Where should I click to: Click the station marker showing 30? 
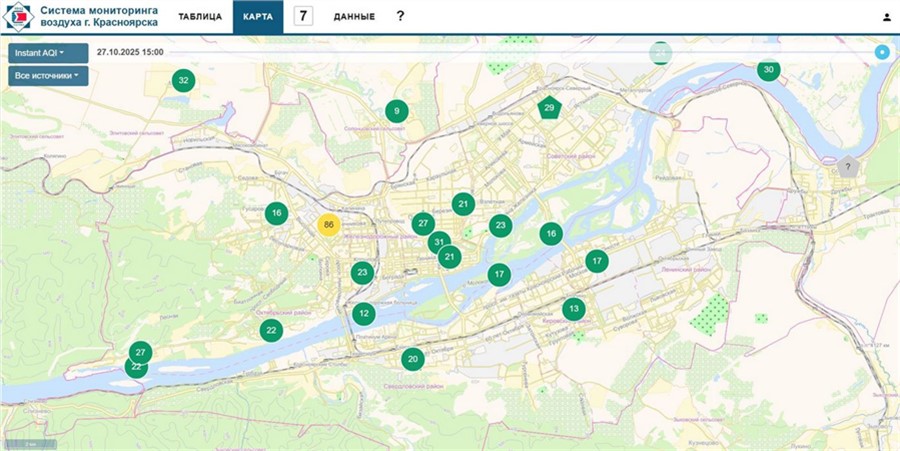pyautogui.click(x=768, y=70)
